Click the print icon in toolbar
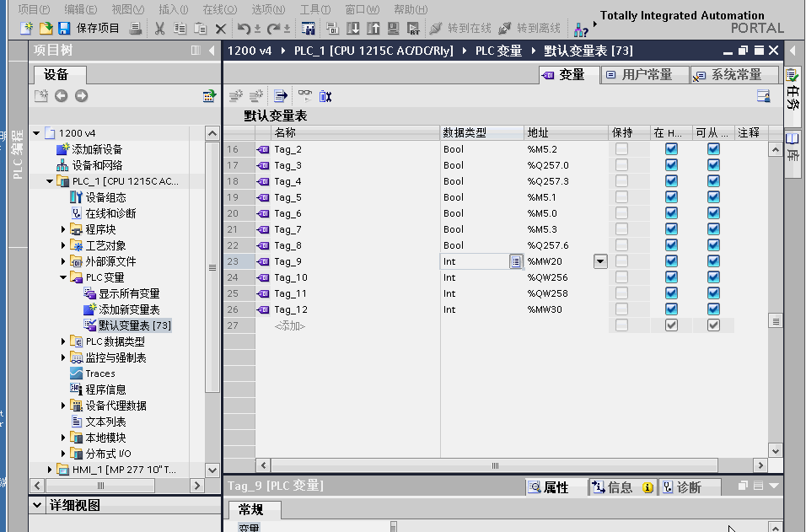The image size is (806, 532). [135, 29]
